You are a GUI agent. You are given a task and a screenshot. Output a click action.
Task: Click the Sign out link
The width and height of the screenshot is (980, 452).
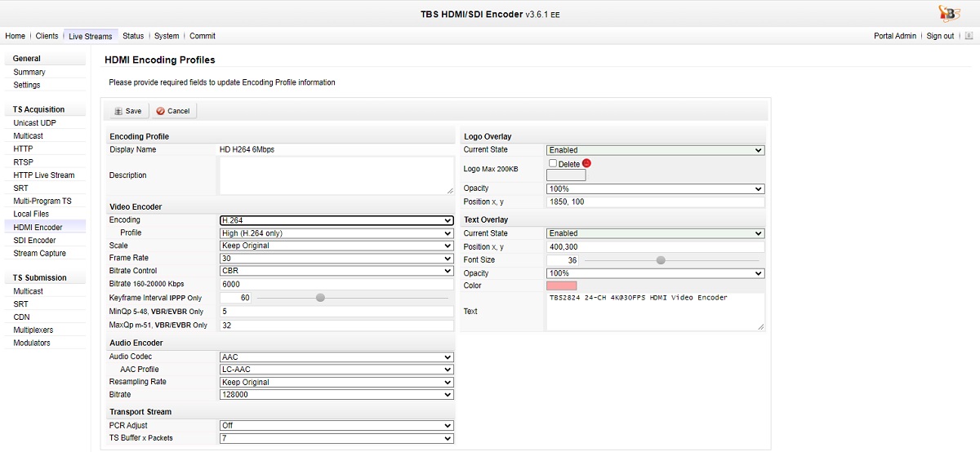pos(940,36)
